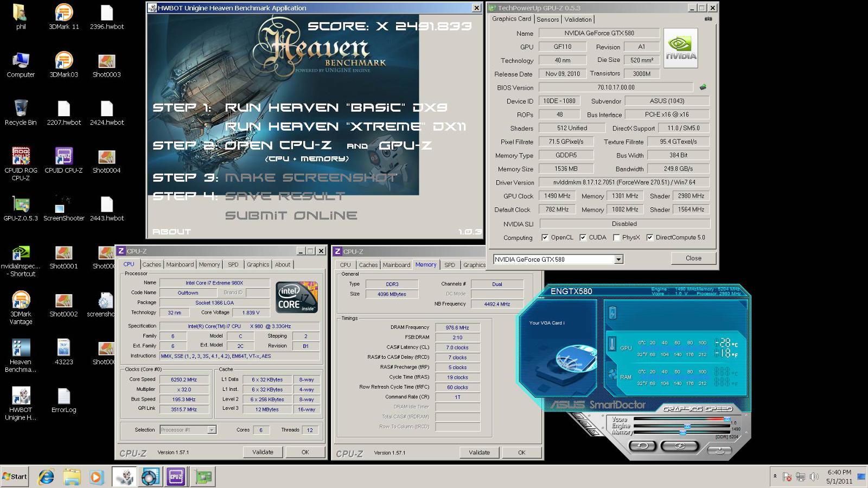
Task: Click Validate in the left CPU-Z window
Action: coord(263,452)
